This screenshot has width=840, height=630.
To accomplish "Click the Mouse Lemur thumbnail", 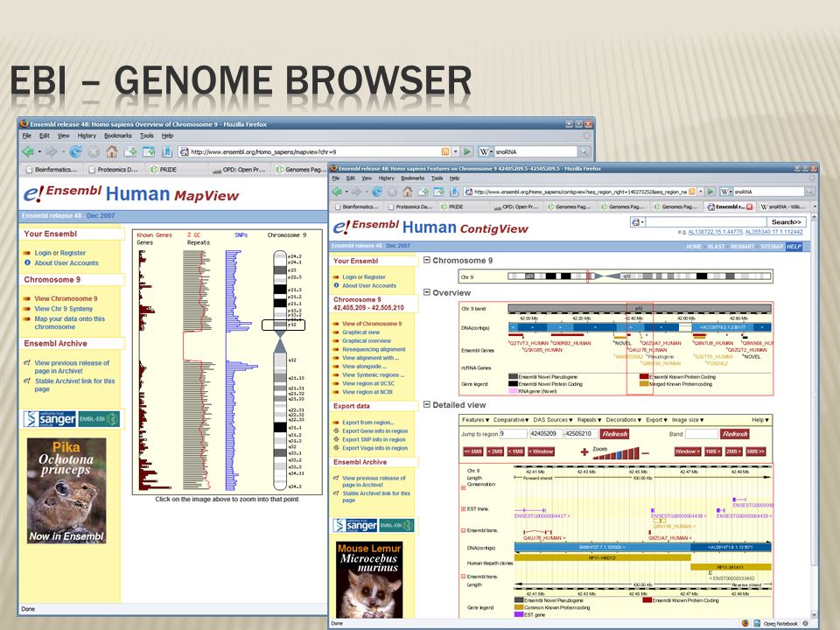I will point(369,580).
